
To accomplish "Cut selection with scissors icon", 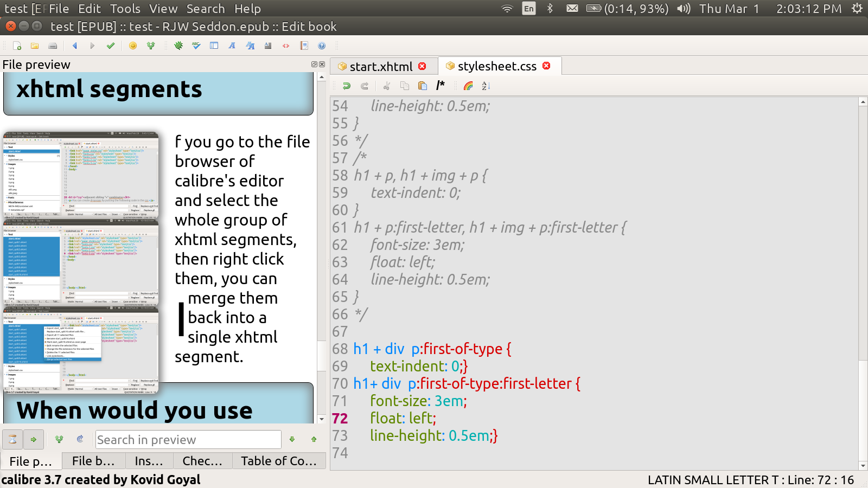I will pyautogui.click(x=387, y=86).
